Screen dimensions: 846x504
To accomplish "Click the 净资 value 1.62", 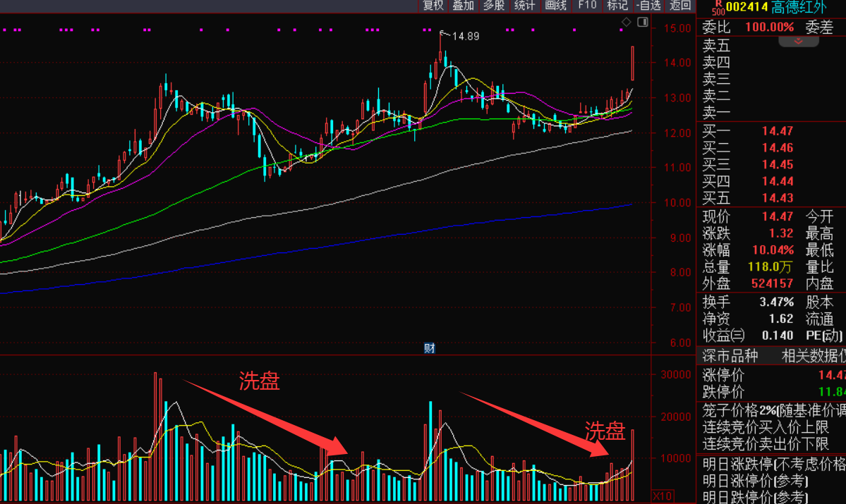I will tap(780, 319).
